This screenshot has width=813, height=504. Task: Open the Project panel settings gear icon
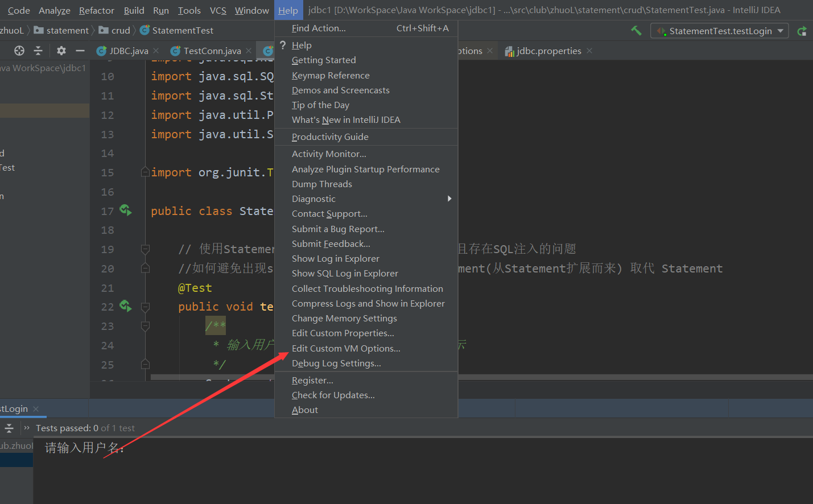coord(61,50)
